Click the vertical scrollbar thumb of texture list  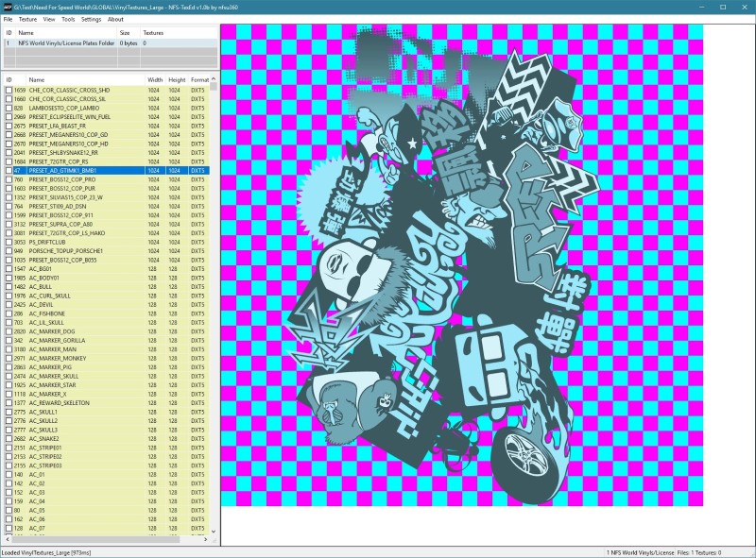click(214, 87)
